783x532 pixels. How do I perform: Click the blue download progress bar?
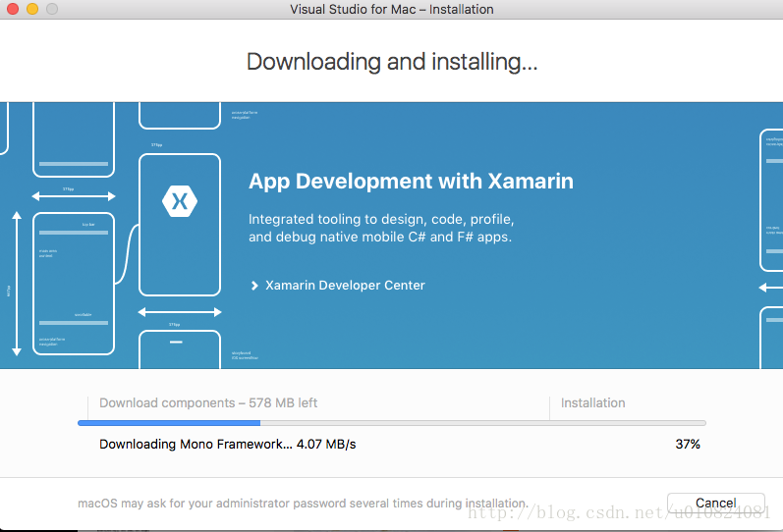(x=391, y=423)
